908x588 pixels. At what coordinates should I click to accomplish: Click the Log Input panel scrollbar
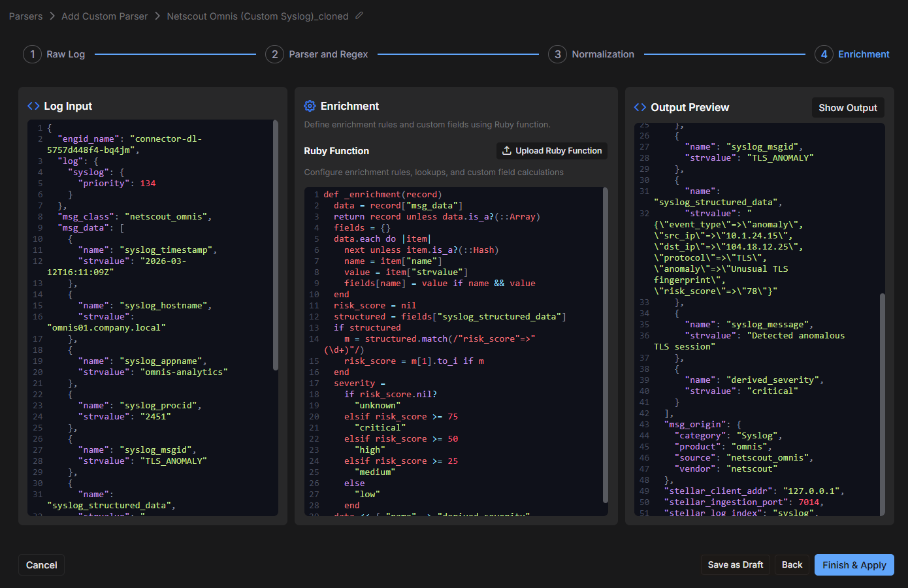(x=276, y=245)
